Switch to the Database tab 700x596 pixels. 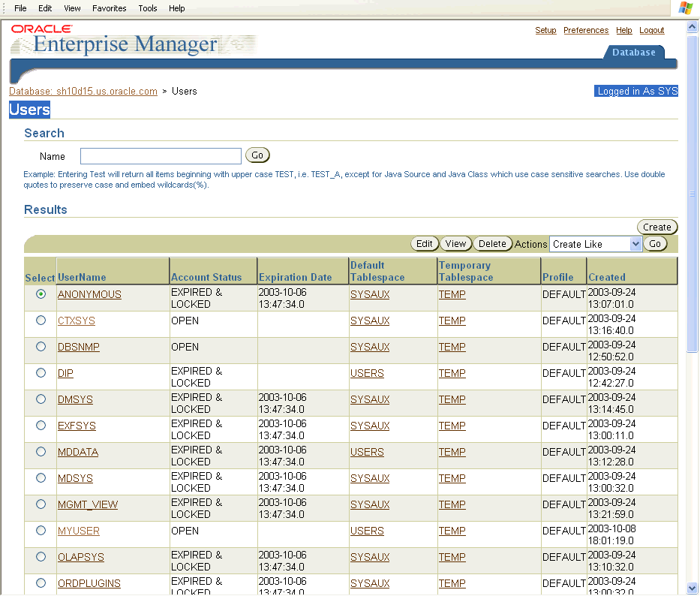(x=633, y=53)
